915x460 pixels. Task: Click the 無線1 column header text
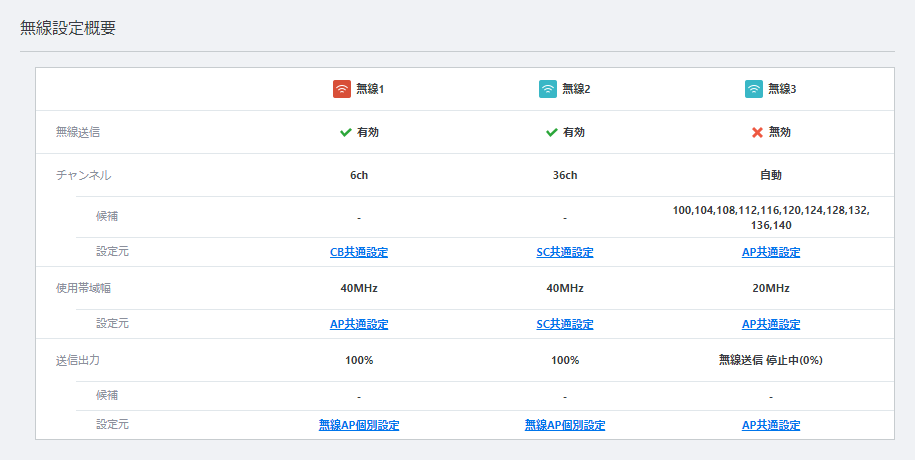(x=370, y=89)
